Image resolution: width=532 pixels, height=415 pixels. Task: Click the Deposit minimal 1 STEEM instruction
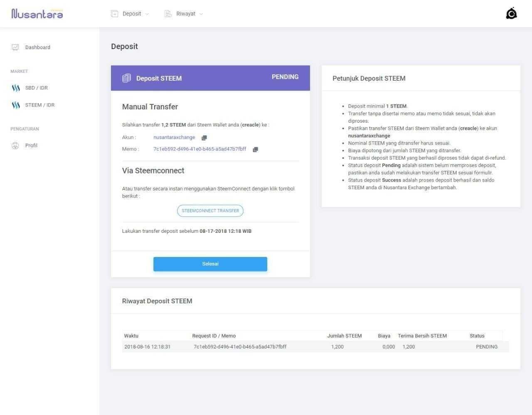(378, 106)
